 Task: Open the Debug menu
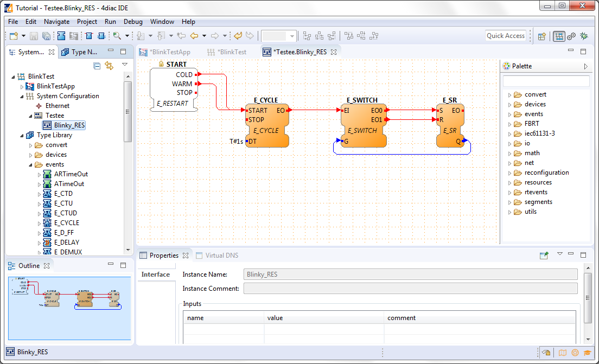(133, 22)
